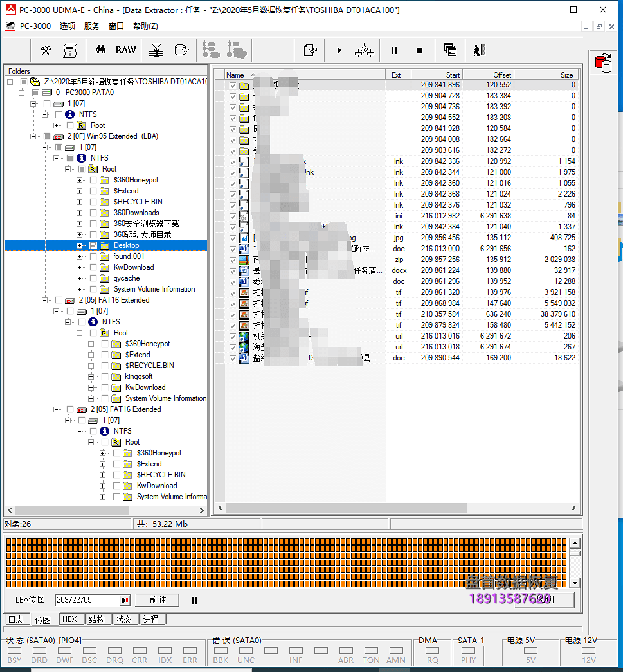Click the file list horizontal scrollbar thumb
The height and width of the screenshot is (672, 623).
coord(346,508)
